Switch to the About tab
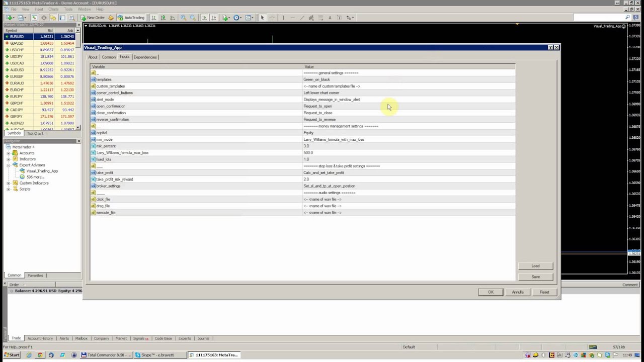 pyautogui.click(x=93, y=57)
